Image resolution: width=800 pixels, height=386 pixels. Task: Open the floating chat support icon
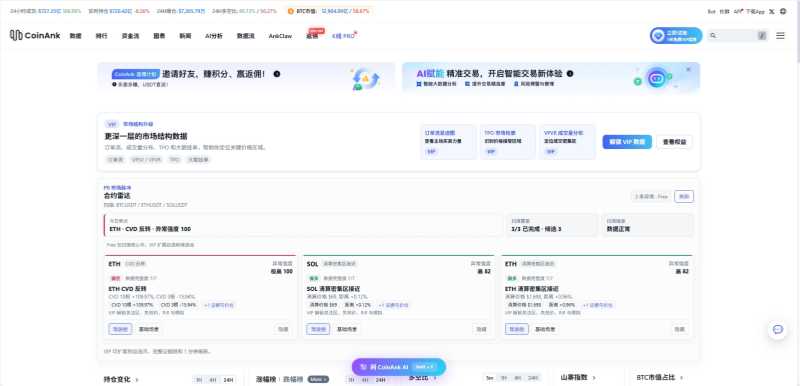[x=778, y=329]
